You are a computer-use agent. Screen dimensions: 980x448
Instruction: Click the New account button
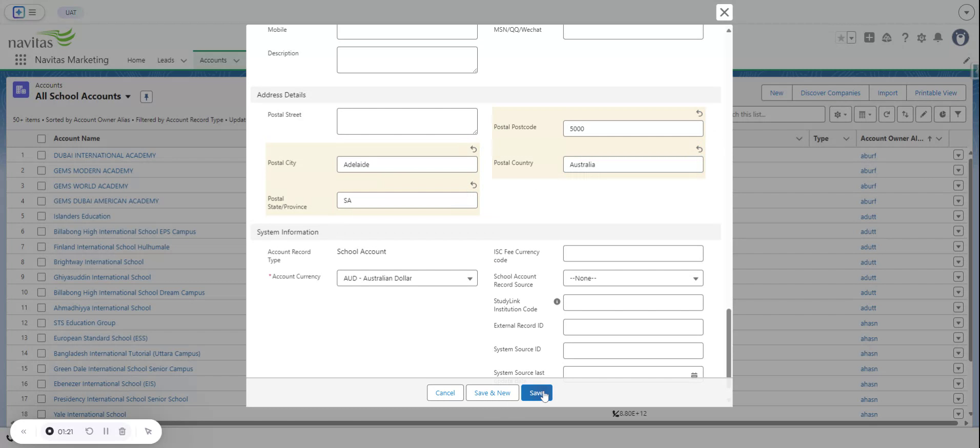777,93
